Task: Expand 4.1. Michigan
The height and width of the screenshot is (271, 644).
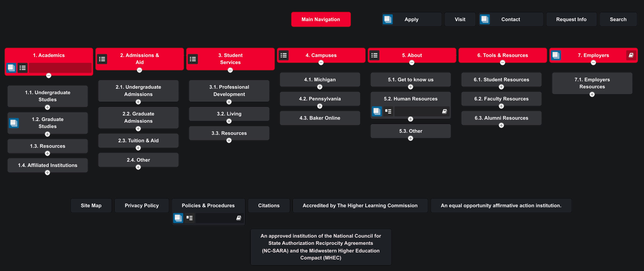Action: [320, 87]
